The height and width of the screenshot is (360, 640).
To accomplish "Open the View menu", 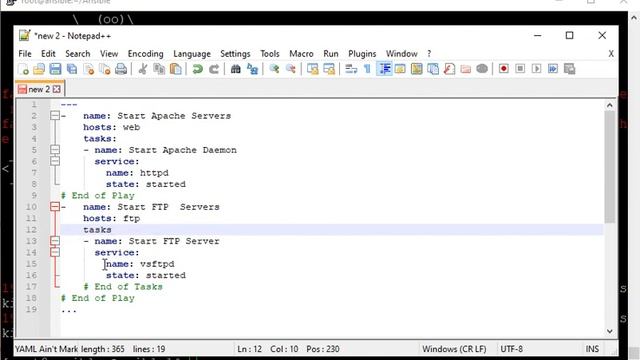I will (109, 54).
